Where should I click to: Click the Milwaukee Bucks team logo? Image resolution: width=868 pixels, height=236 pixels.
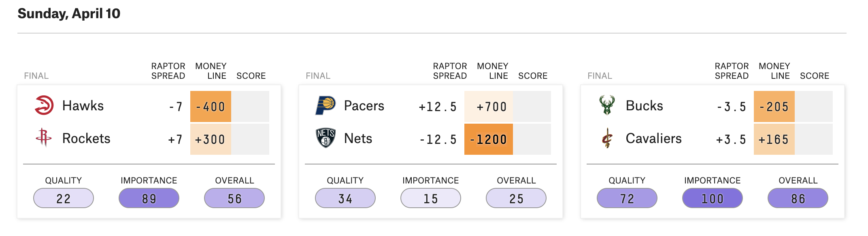click(x=607, y=105)
